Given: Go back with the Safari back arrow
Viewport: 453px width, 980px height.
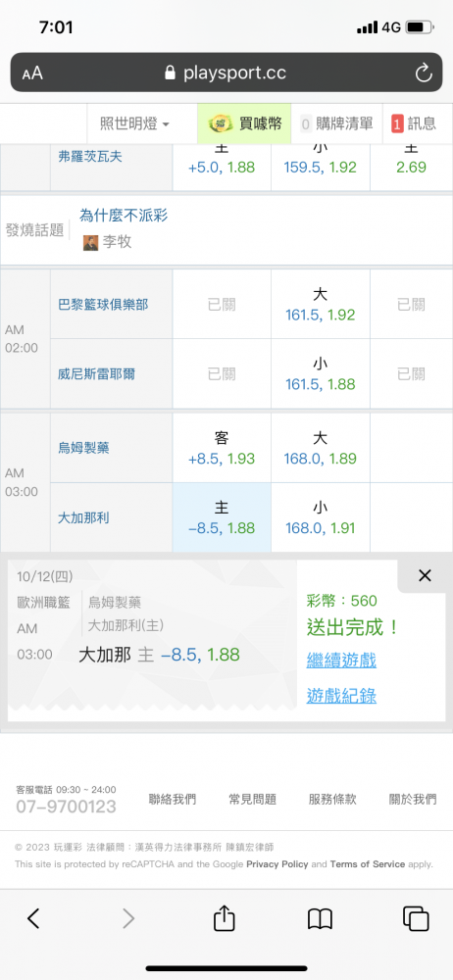Looking at the screenshot, I should click(33, 919).
